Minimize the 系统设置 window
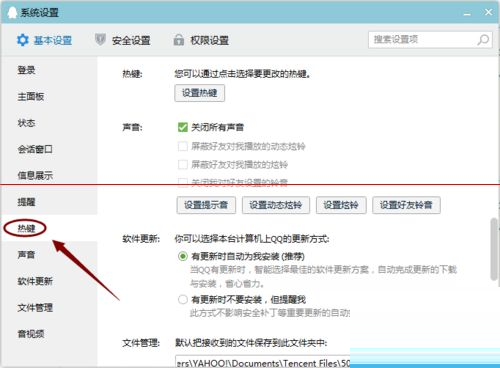The height and width of the screenshot is (368, 500). coord(467,13)
